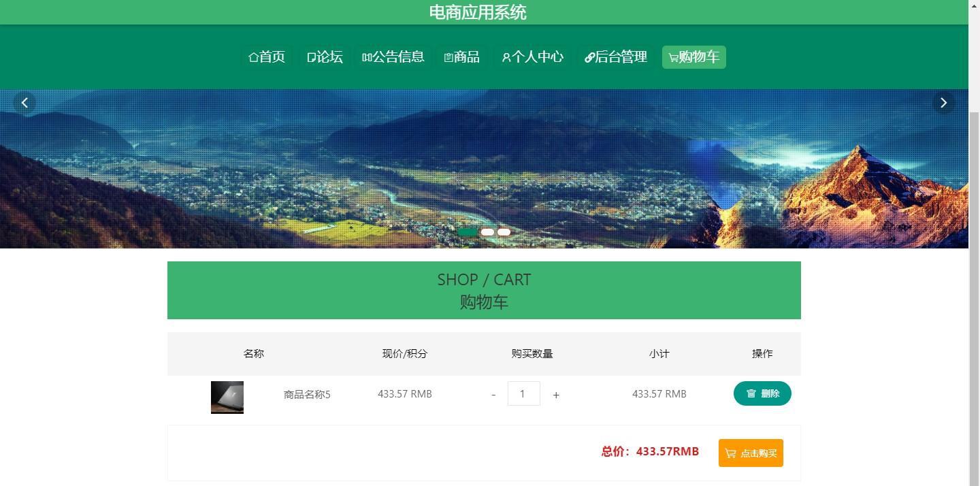Open 个人中心 personal center
Image resolution: width=980 pixels, height=486 pixels.
(x=532, y=57)
